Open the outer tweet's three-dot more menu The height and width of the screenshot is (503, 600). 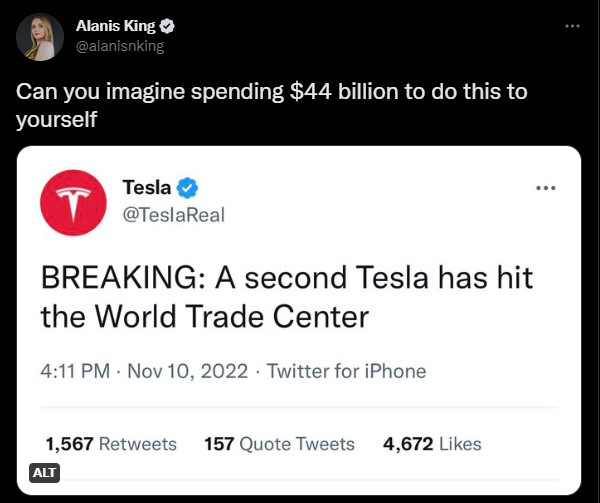tap(572, 26)
